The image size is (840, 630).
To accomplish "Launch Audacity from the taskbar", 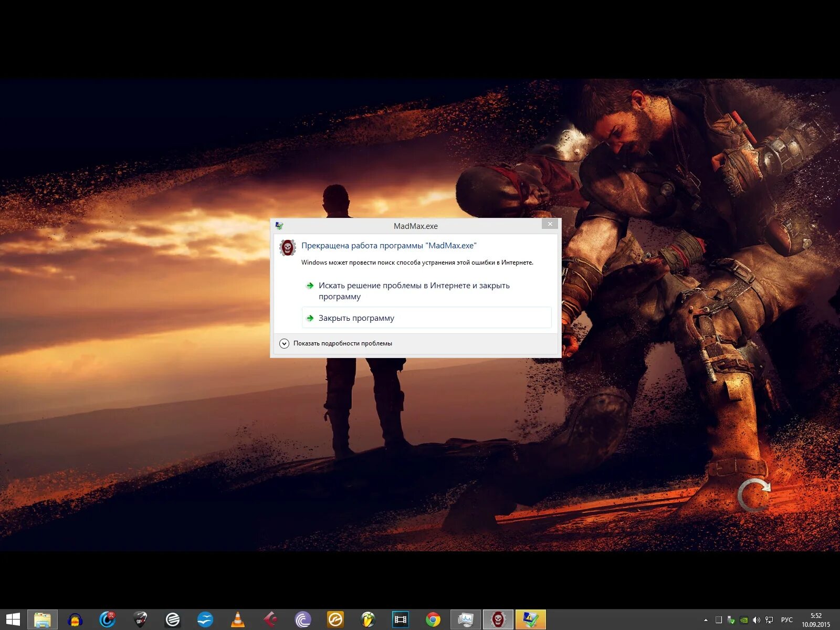I will click(75, 619).
